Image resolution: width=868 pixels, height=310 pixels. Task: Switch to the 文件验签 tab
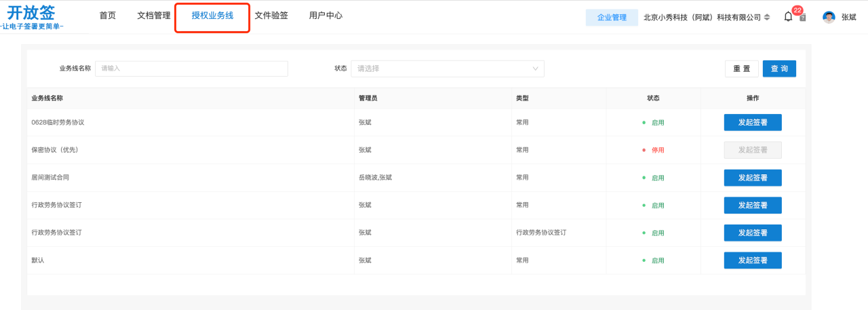point(271,16)
